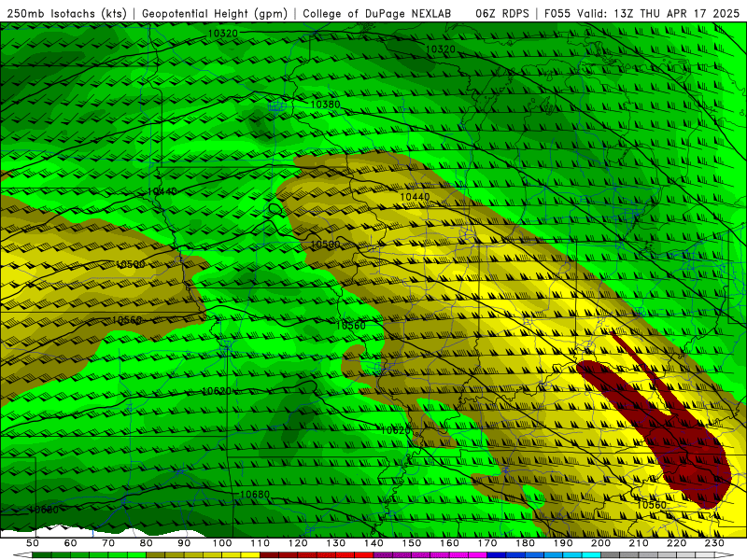Click the 'F055' forecast hour text
747x560 pixels.
coord(557,14)
